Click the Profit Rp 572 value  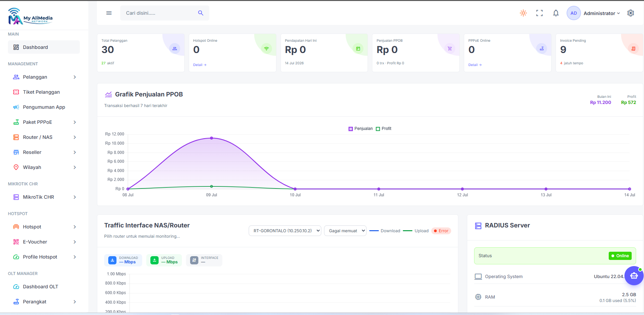[x=629, y=102]
